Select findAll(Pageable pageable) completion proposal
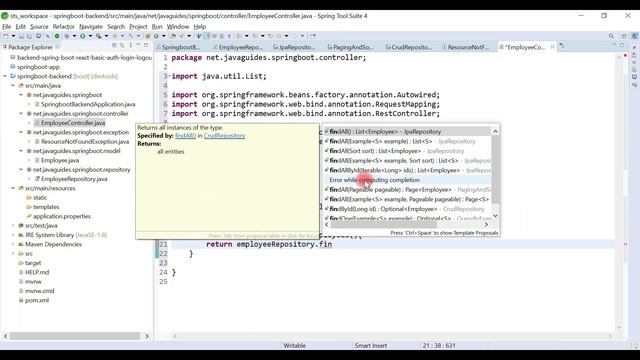Image resolution: width=640 pixels, height=360 pixels. (x=407, y=190)
